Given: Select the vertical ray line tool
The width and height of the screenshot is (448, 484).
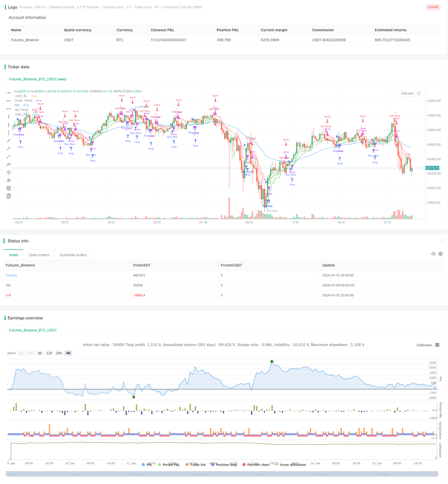Looking at the screenshot, I should tap(9, 125).
